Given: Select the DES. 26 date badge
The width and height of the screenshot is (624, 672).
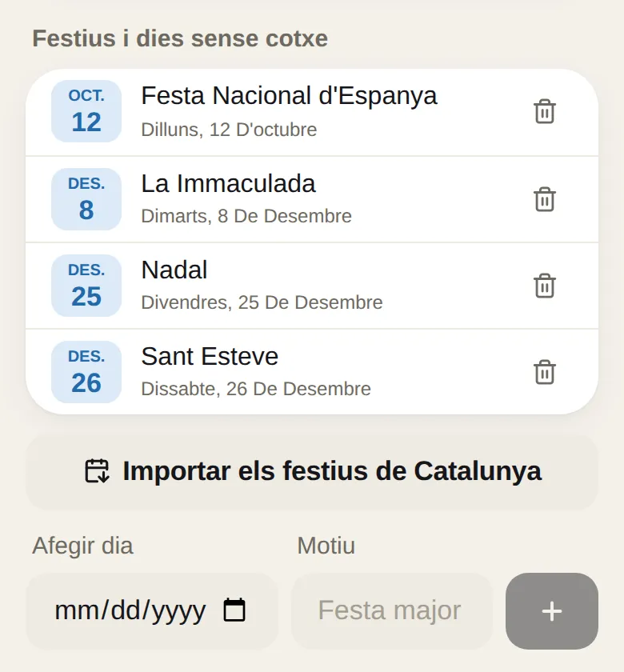Looking at the screenshot, I should point(86,372).
